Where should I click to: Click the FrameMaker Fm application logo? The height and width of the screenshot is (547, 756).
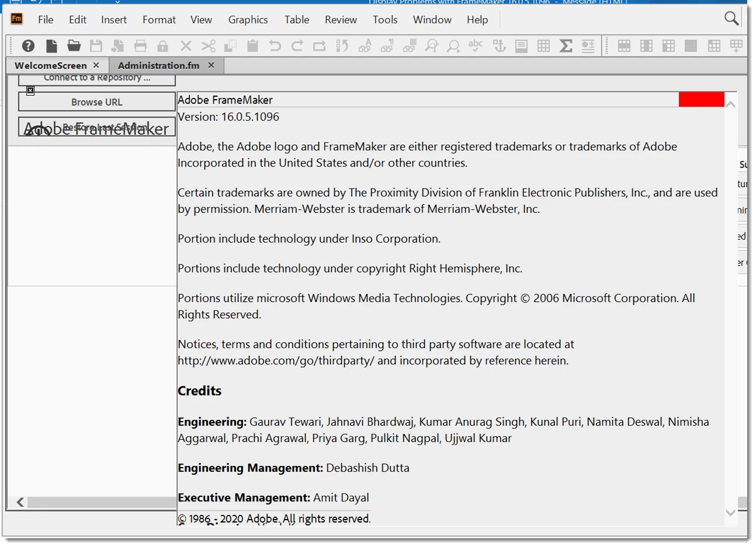pyautogui.click(x=17, y=19)
